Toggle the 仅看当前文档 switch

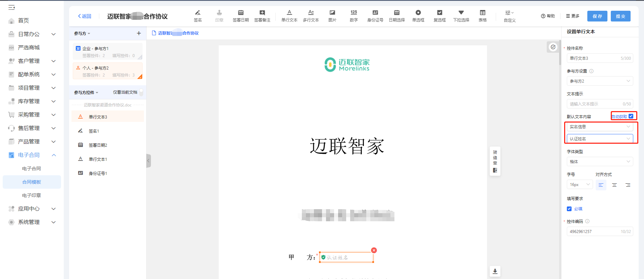coord(141,92)
